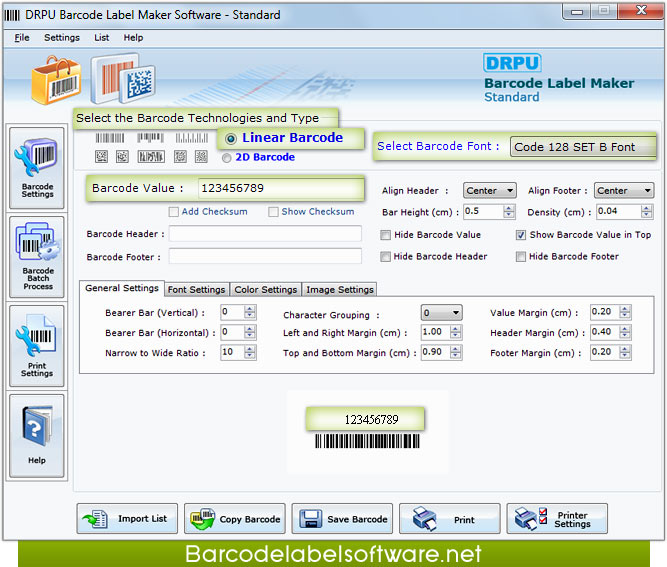This screenshot has height=567, width=667.
Task: Increase Value Margin stepper
Action: pyautogui.click(x=625, y=309)
